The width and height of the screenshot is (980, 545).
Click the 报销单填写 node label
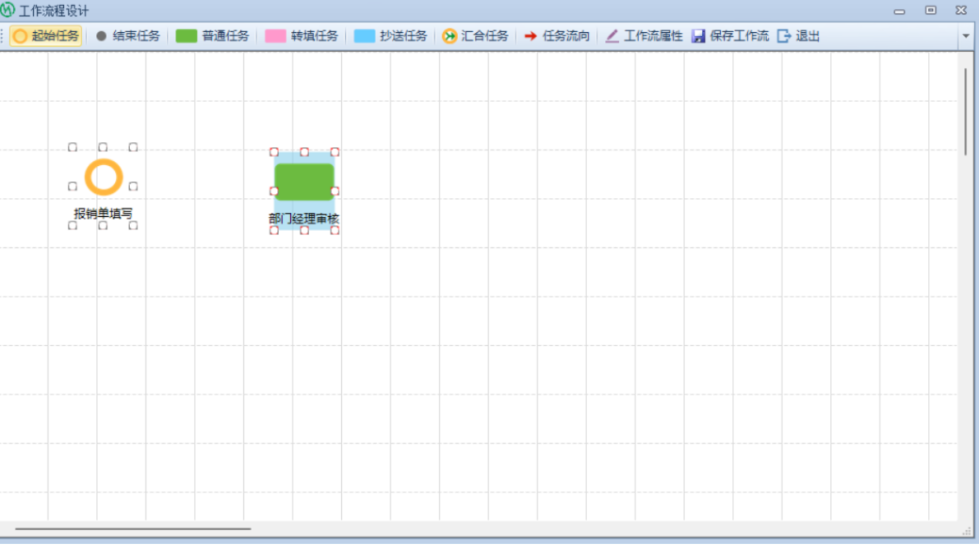coord(104,214)
